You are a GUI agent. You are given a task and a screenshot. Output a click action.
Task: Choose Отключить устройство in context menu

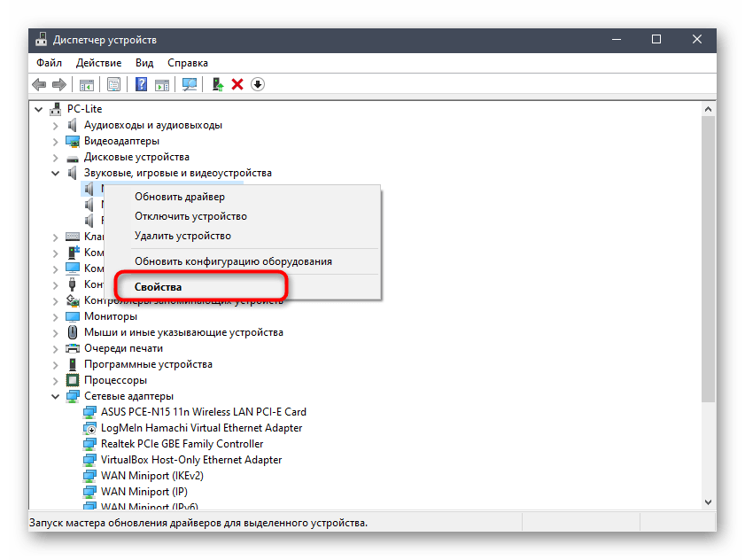click(x=243, y=216)
